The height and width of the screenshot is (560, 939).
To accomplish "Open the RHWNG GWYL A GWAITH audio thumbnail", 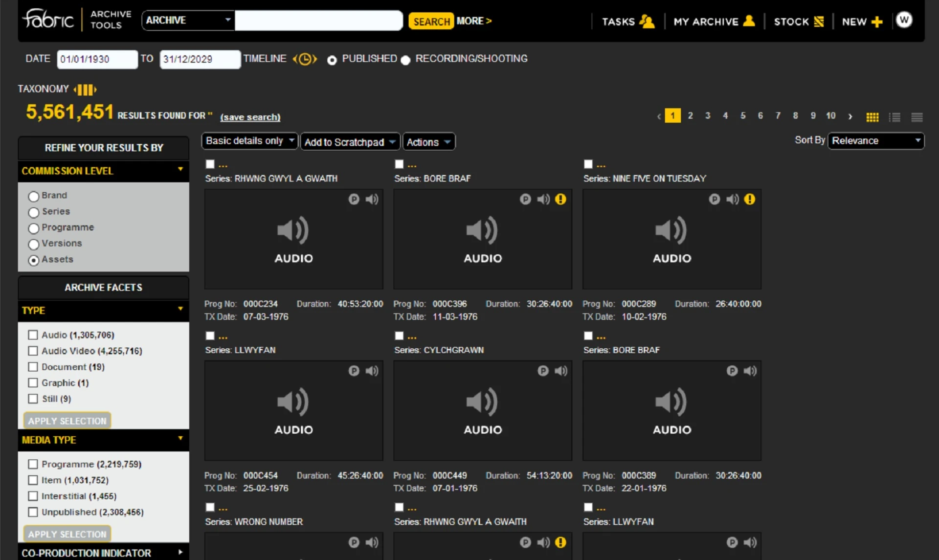I will click(293, 239).
